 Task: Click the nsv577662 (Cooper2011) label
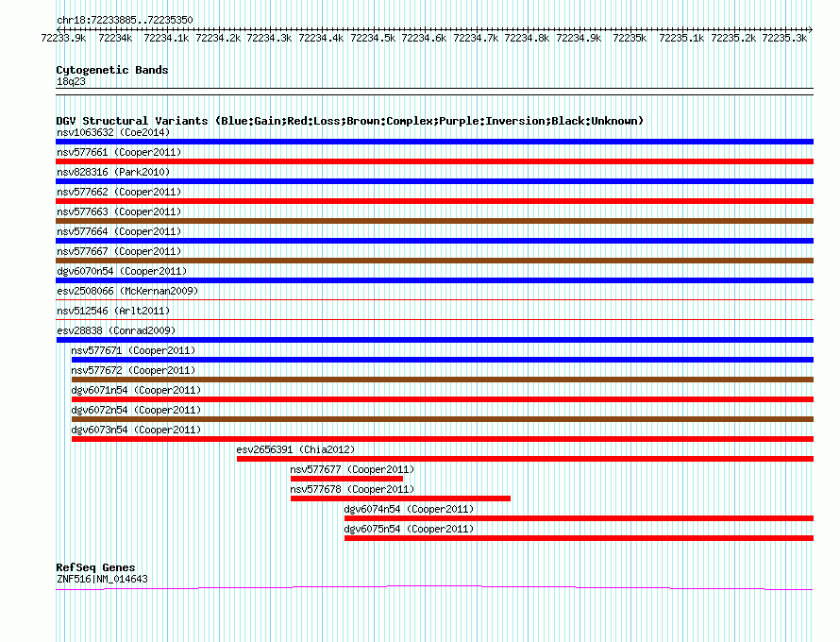pos(119,192)
